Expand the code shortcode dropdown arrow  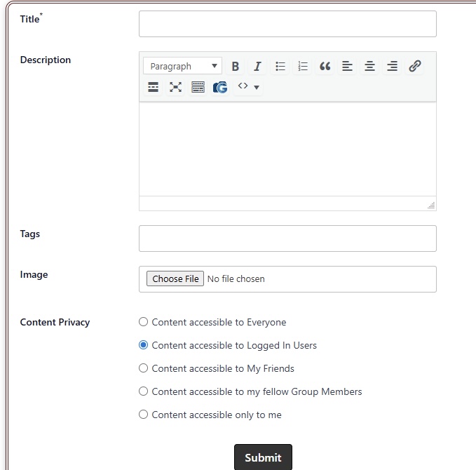point(257,87)
